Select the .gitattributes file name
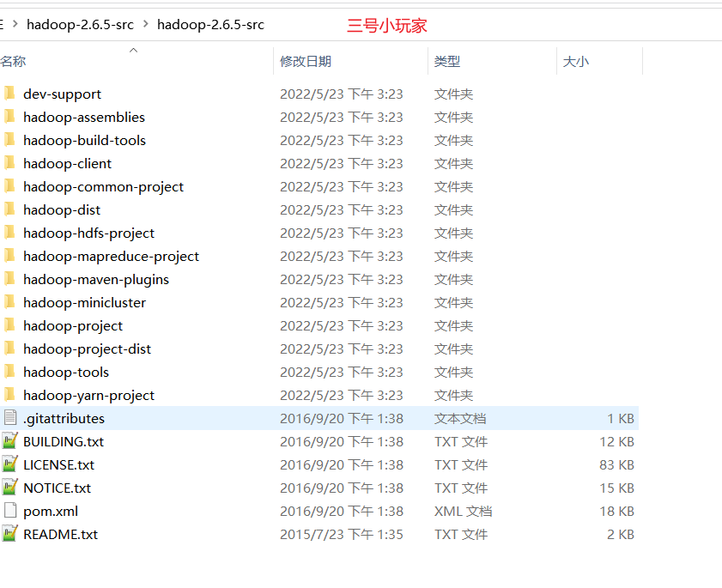The height and width of the screenshot is (588, 722). 64,419
